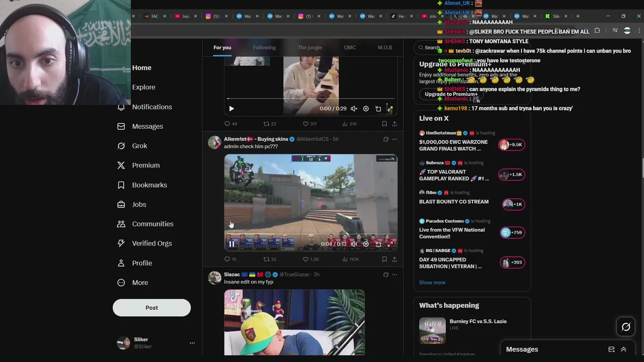Like Alkem1st tweet with 1.3K likes
The height and width of the screenshot is (362, 644).
pos(310,259)
